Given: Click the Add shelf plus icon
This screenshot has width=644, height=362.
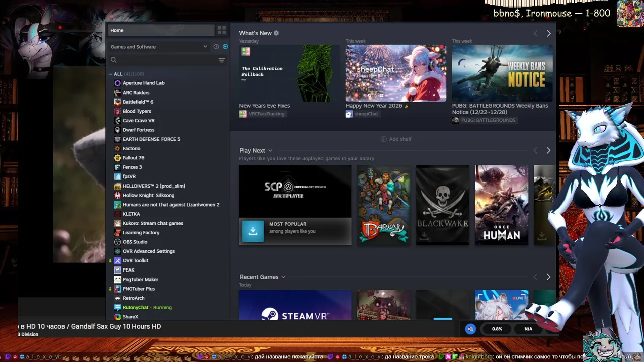Looking at the screenshot, I should coord(384,139).
